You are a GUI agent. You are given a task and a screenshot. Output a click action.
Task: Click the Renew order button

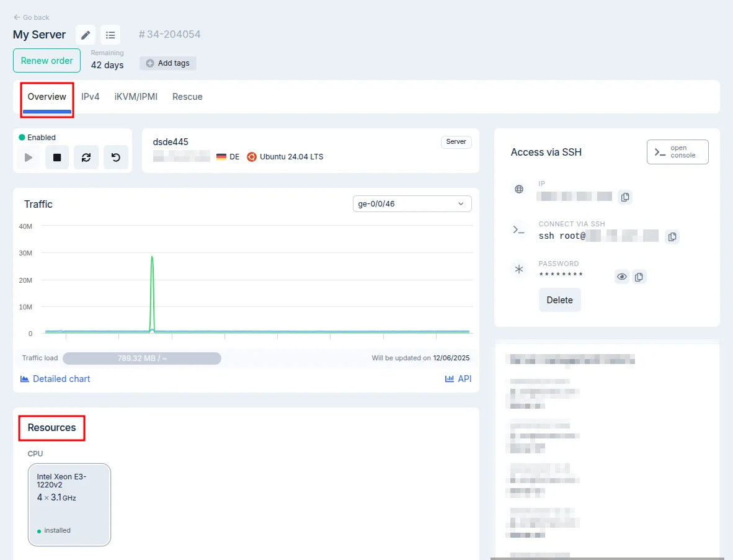tap(47, 61)
